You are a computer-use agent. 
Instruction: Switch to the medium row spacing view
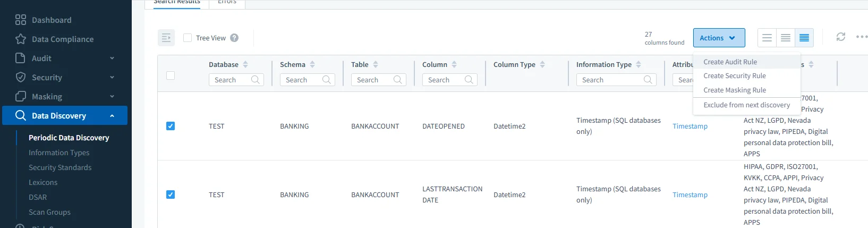click(786, 38)
